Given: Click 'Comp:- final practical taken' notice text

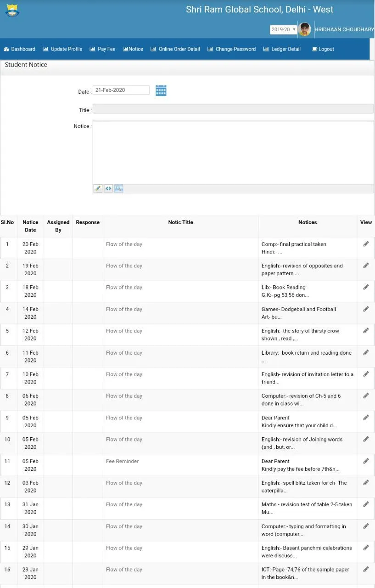Looking at the screenshot, I should [x=294, y=244].
